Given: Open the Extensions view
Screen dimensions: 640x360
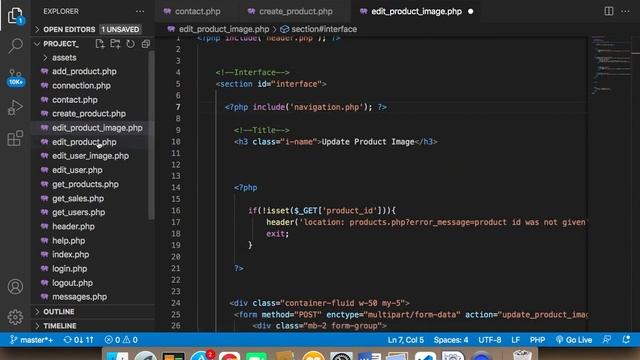Looking at the screenshot, I should (15, 138).
